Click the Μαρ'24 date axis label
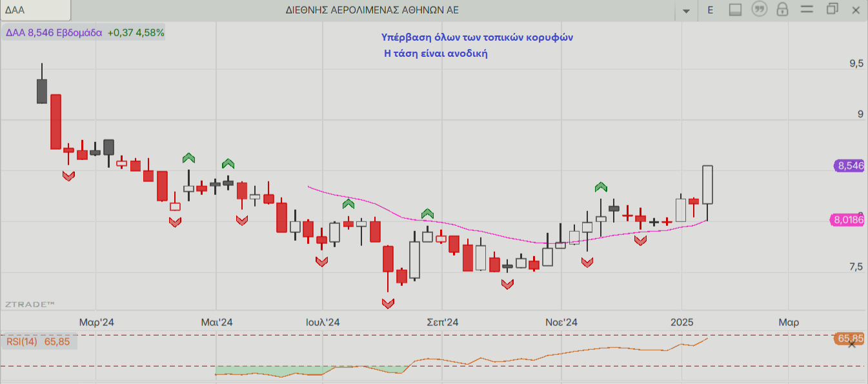Viewport: 868px width, 384px height. (x=97, y=321)
